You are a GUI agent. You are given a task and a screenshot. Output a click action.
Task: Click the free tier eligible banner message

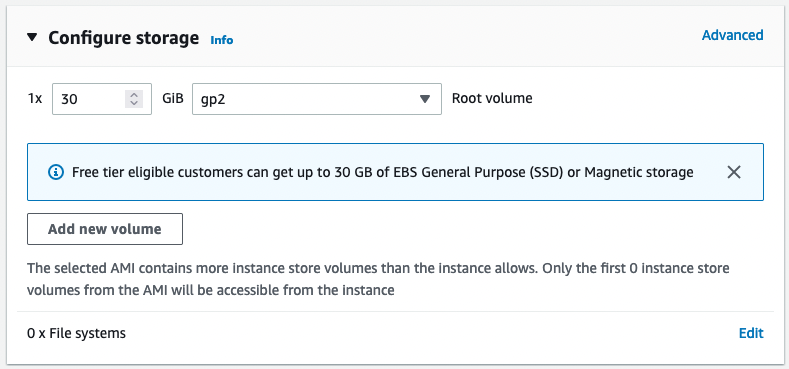[x=382, y=172]
